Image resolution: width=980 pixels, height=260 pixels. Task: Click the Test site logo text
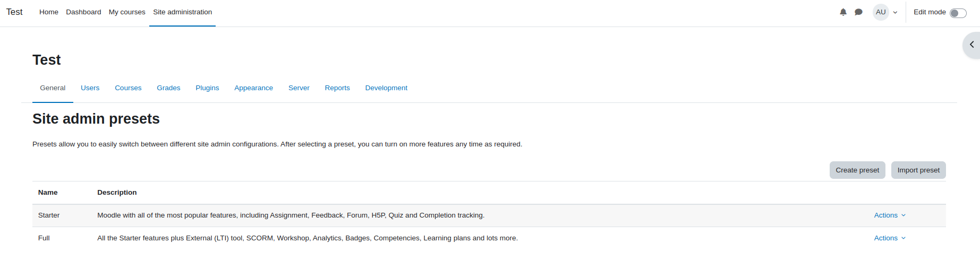tap(14, 12)
